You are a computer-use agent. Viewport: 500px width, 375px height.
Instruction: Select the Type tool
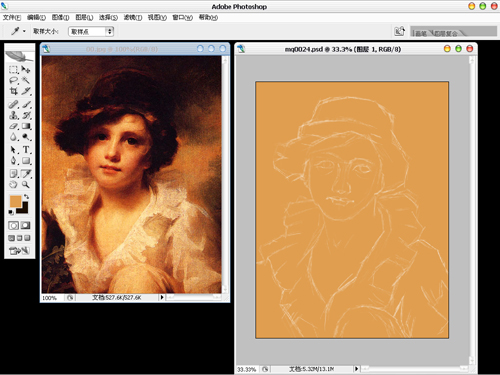click(26, 150)
